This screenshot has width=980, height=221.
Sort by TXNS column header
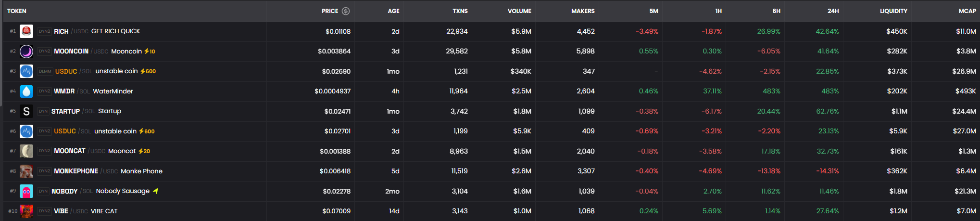click(460, 11)
